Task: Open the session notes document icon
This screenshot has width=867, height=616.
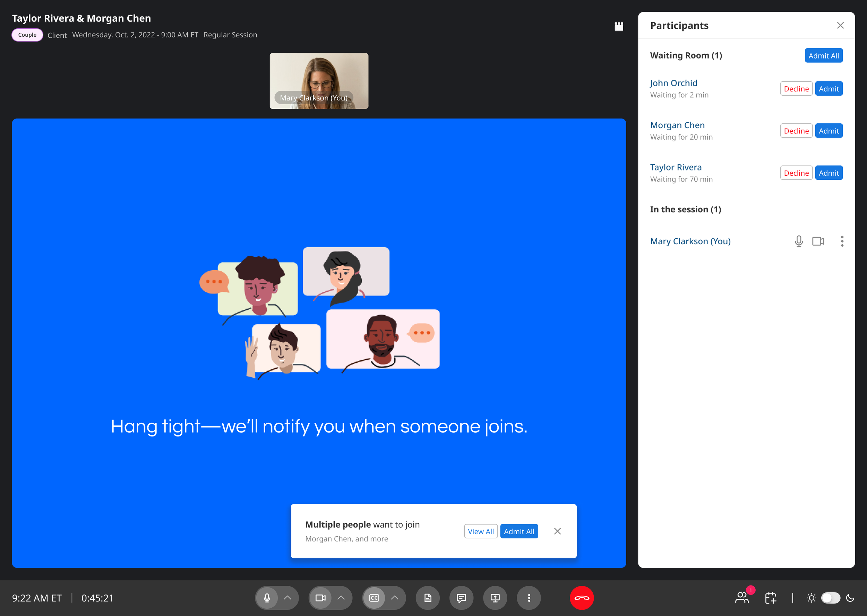Action: click(x=428, y=598)
